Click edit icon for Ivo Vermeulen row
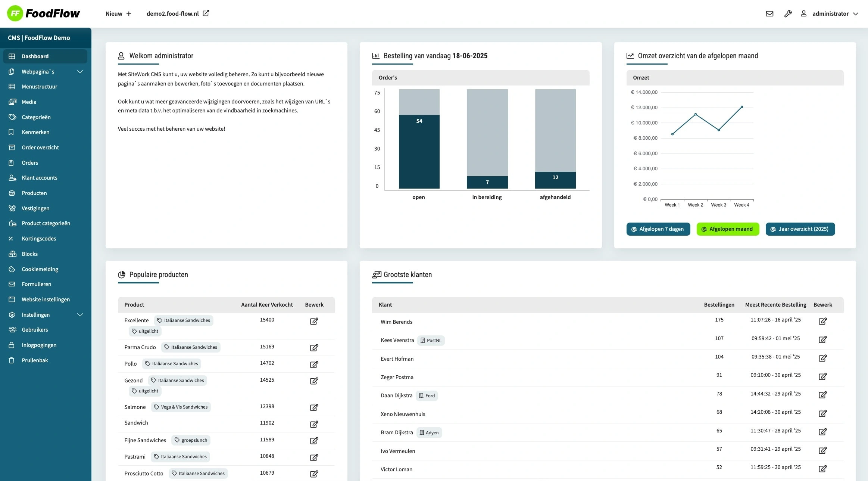This screenshot has height=481, width=868. (x=822, y=450)
